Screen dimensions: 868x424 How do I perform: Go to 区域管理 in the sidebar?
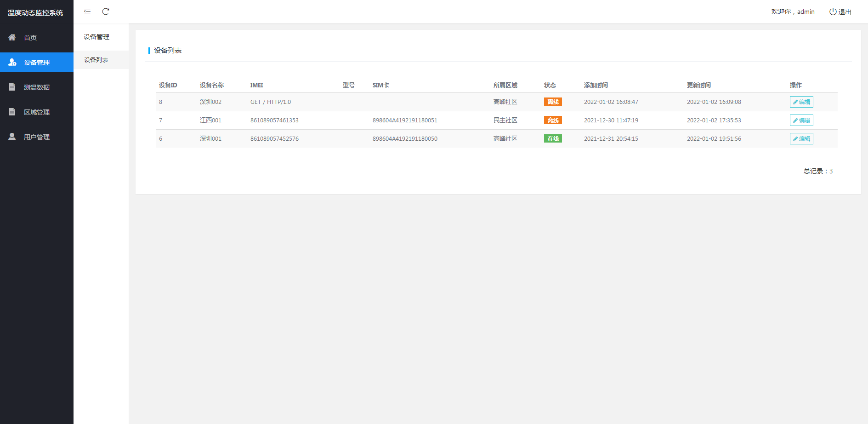[37, 112]
